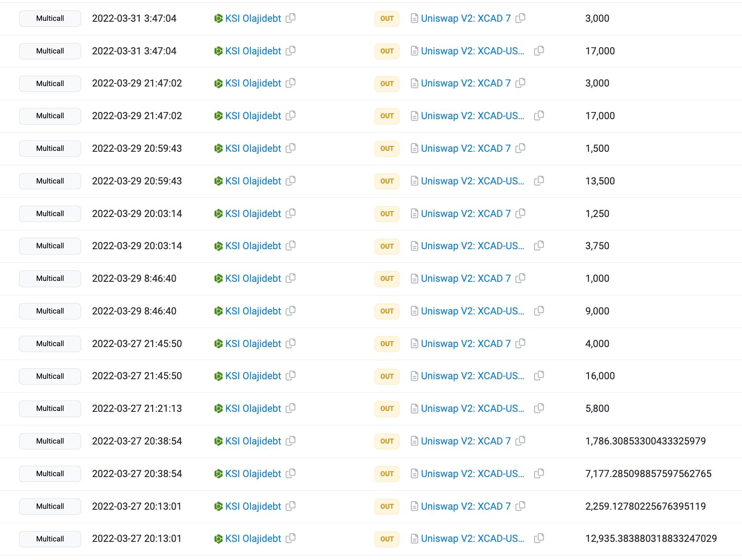Copy XCAD-US address in 3,750 row
This screenshot has width=742, height=560.
pos(539,246)
